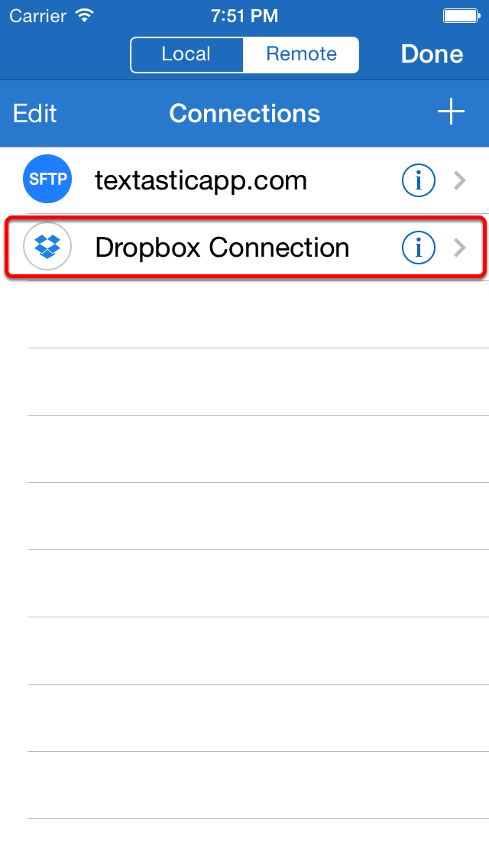Viewport: 489px width, 868px height.
Task: Click the last empty row in list
Action: click(x=244, y=843)
